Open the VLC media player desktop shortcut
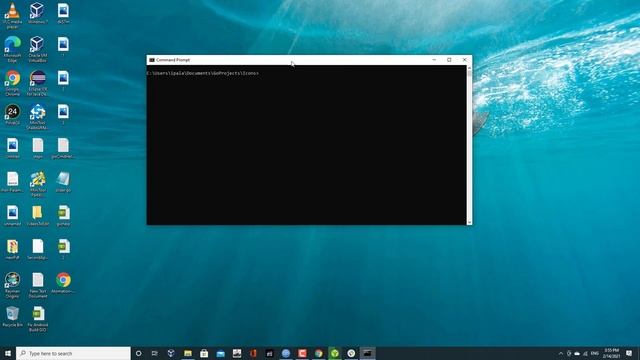 coord(13,15)
